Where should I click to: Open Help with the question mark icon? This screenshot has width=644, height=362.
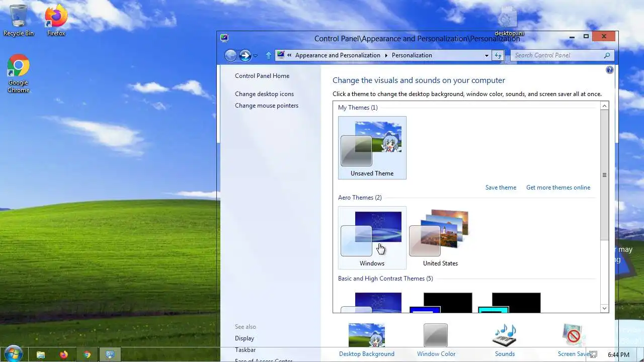pyautogui.click(x=610, y=70)
